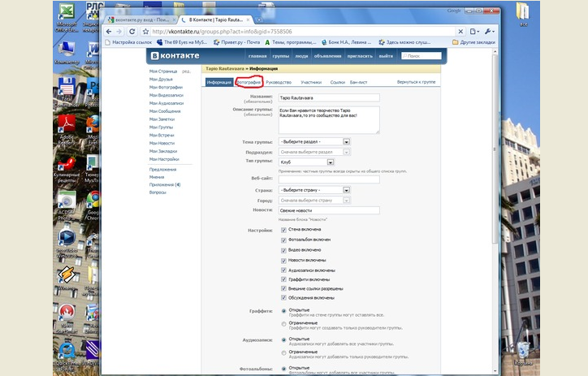Open the Тип группы dropdown showing Клуб

pyautogui.click(x=306, y=162)
